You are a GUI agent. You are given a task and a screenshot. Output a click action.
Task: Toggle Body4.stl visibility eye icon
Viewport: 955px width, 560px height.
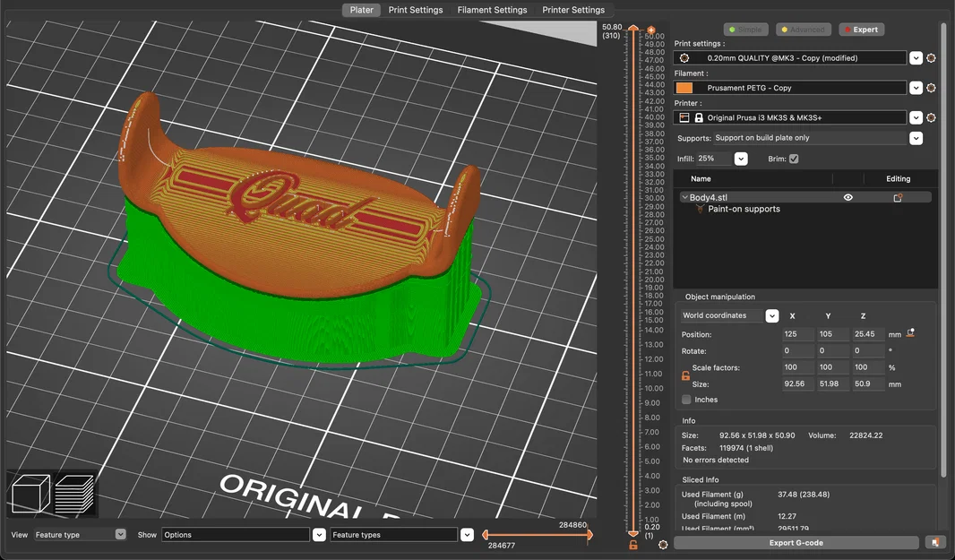coord(847,197)
